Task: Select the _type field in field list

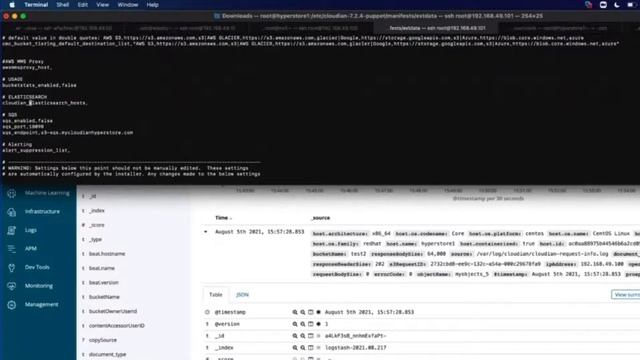Action: pyautogui.click(x=96, y=240)
